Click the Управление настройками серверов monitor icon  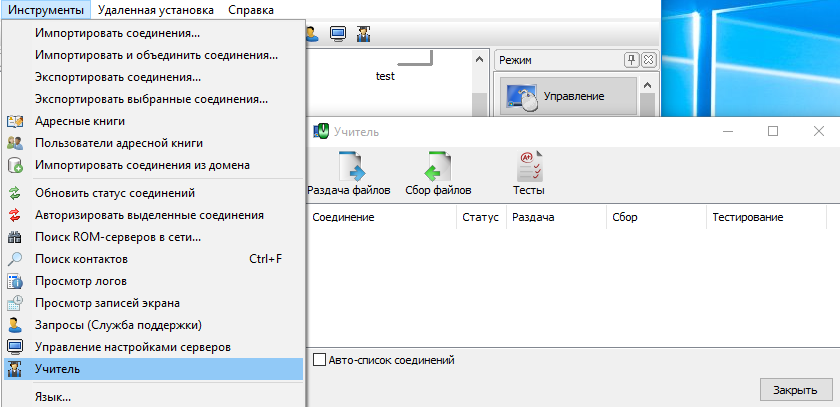pyautogui.click(x=15, y=347)
